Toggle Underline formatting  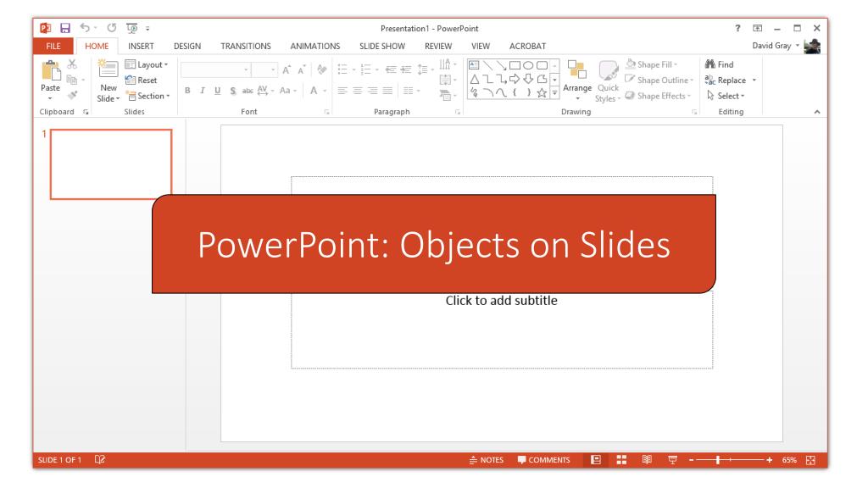click(218, 90)
